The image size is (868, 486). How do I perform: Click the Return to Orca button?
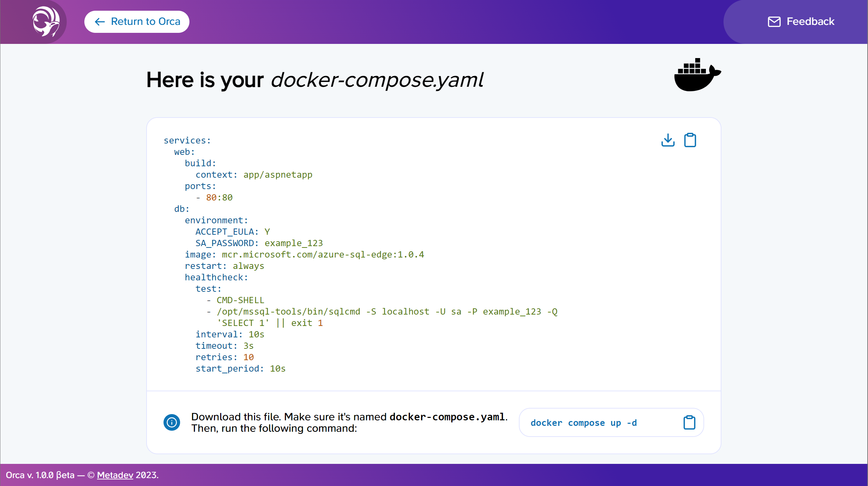pos(137,21)
